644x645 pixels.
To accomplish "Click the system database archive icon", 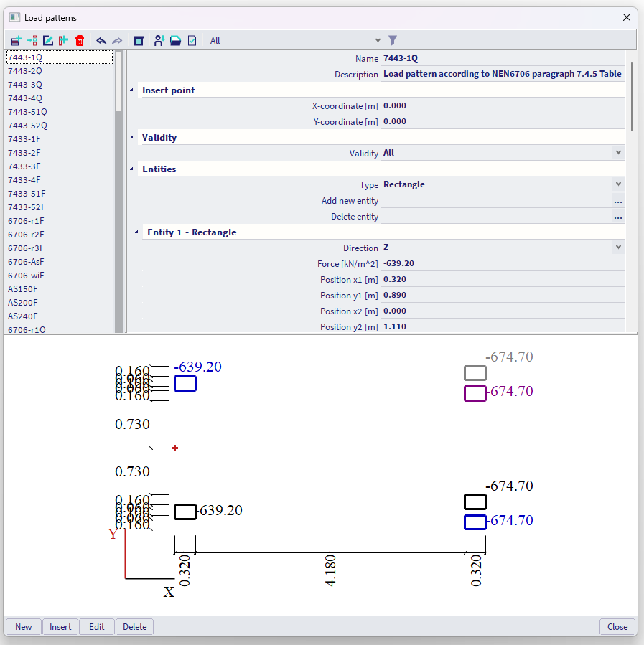I will [139, 41].
